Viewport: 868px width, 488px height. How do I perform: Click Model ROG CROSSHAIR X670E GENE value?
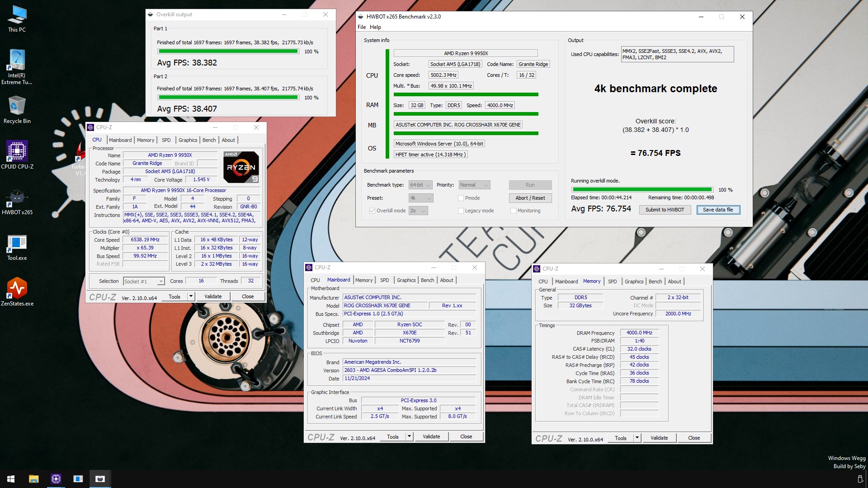click(x=385, y=306)
